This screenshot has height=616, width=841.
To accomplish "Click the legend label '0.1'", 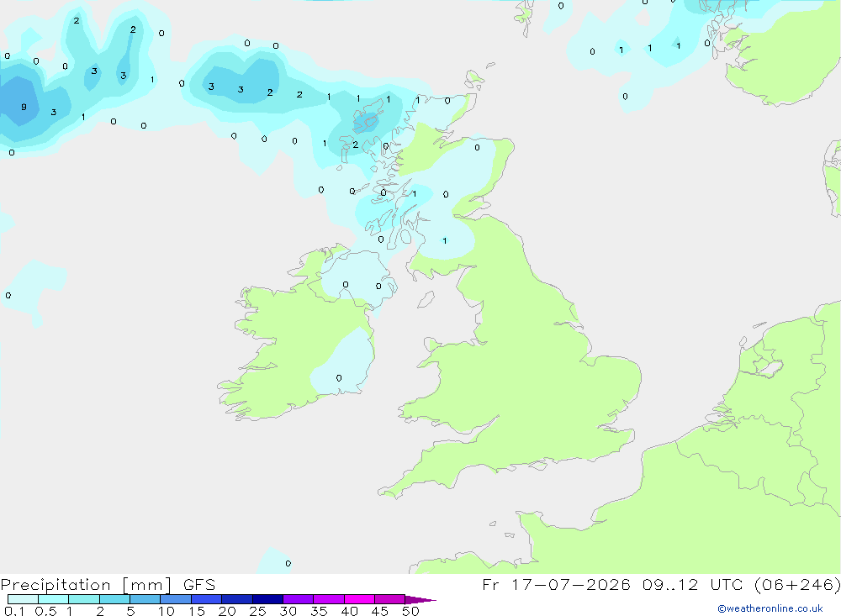I will tap(14, 611).
